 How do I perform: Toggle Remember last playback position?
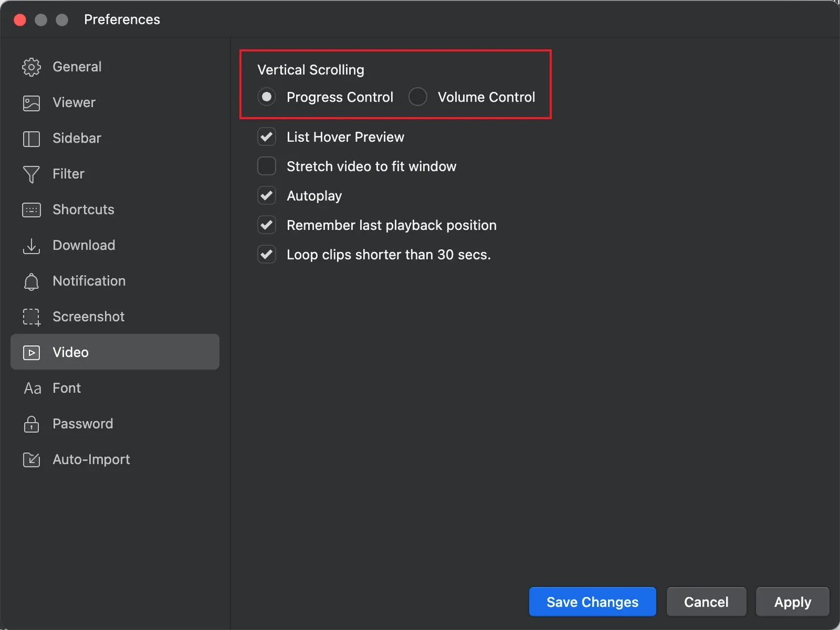pyautogui.click(x=267, y=225)
